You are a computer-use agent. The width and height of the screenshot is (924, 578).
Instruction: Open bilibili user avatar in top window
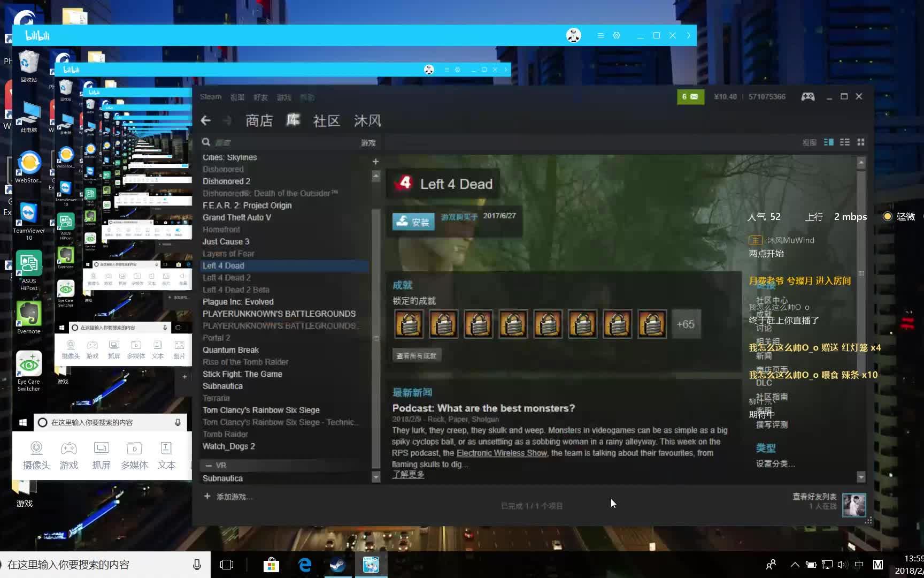click(x=574, y=36)
